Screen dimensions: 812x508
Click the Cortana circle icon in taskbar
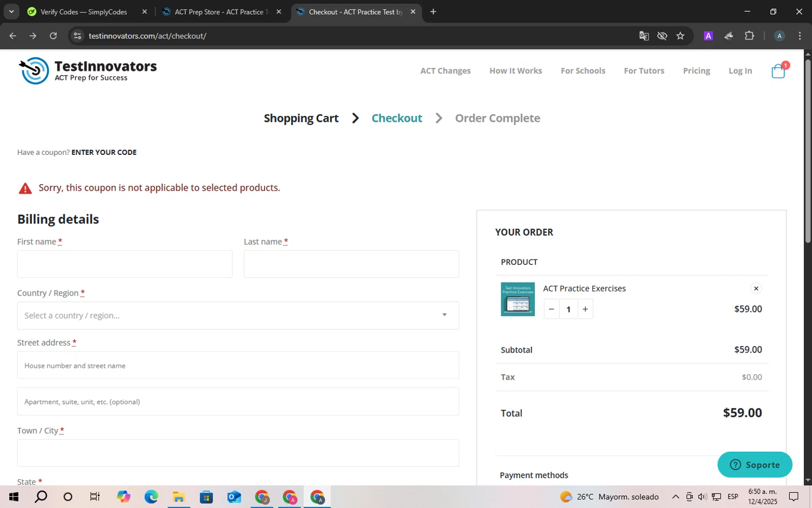click(68, 497)
